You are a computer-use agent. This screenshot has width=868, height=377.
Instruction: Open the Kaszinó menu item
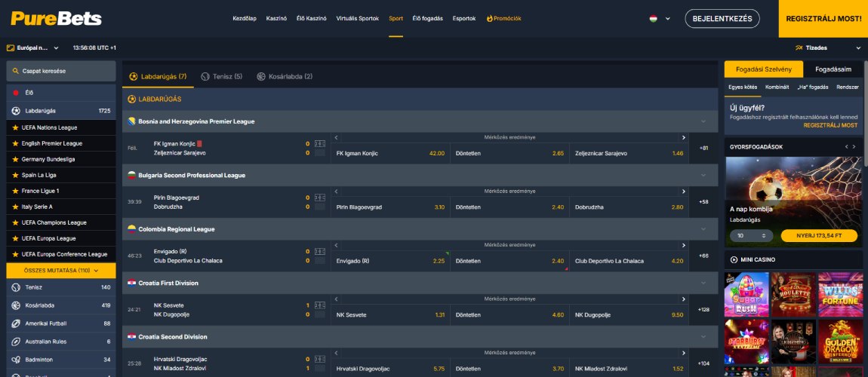[x=276, y=18]
